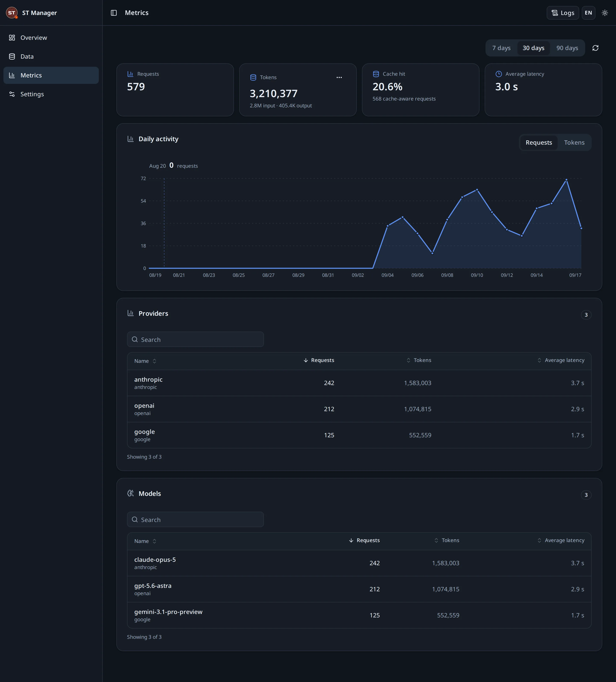Sort Providers table by Average latency
616x682 pixels.
pos(561,360)
